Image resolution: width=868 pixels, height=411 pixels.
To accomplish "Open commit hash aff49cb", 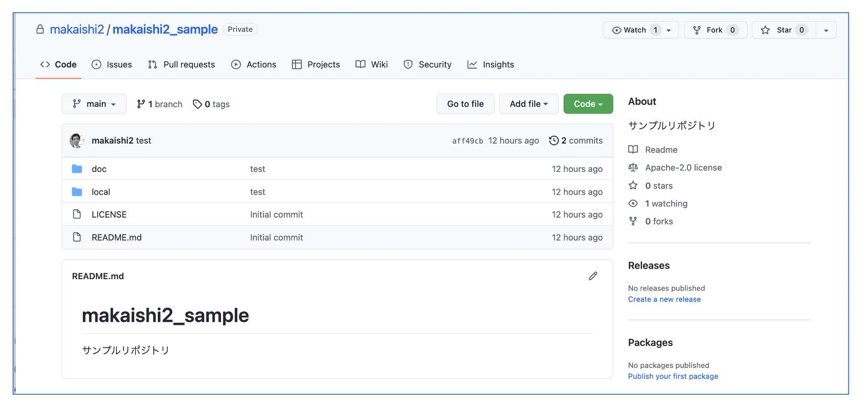I will [x=468, y=141].
